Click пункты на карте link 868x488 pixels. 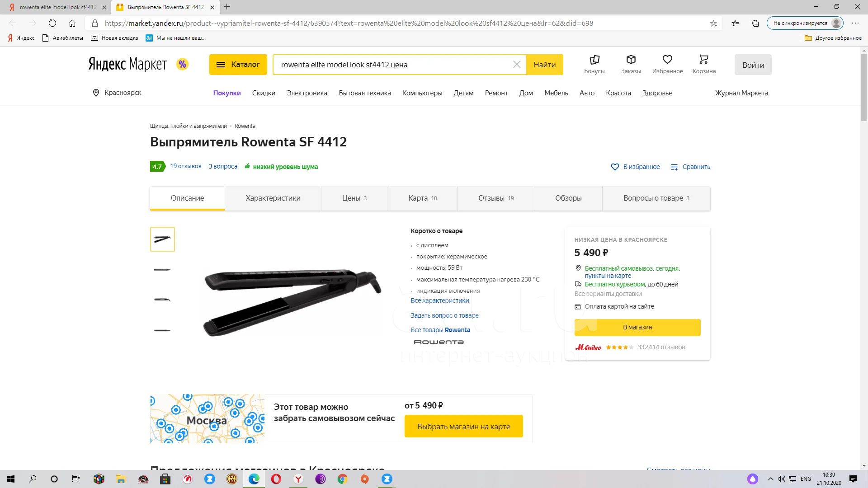click(608, 276)
